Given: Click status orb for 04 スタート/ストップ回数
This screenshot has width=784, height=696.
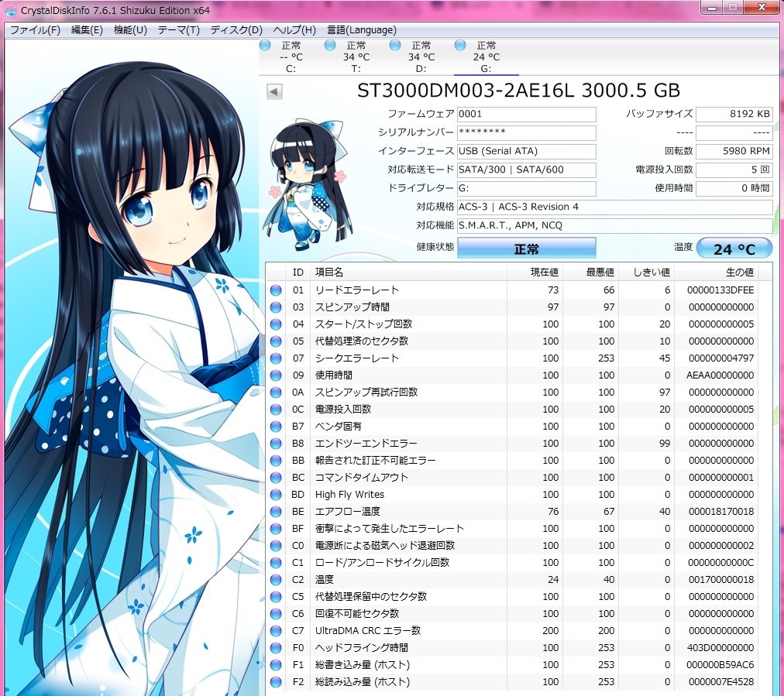Looking at the screenshot, I should (x=276, y=324).
